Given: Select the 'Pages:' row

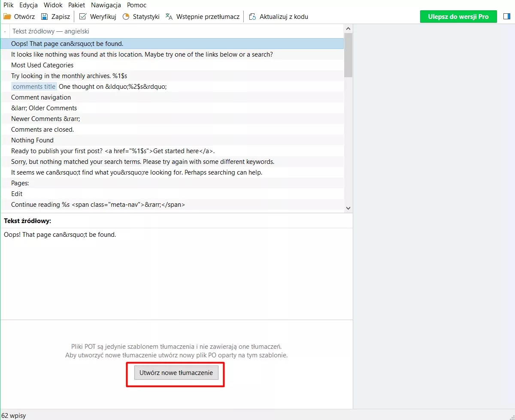Looking at the screenshot, I should (172, 183).
